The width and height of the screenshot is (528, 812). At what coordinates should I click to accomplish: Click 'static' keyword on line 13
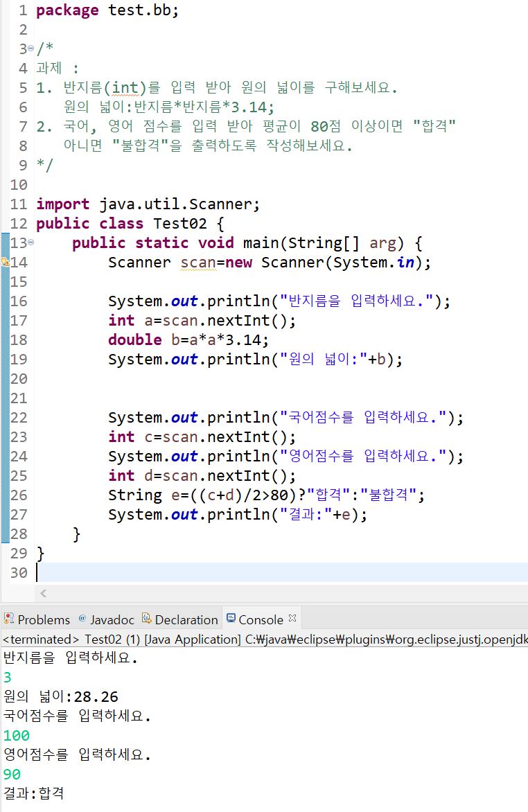pyautogui.click(x=161, y=242)
